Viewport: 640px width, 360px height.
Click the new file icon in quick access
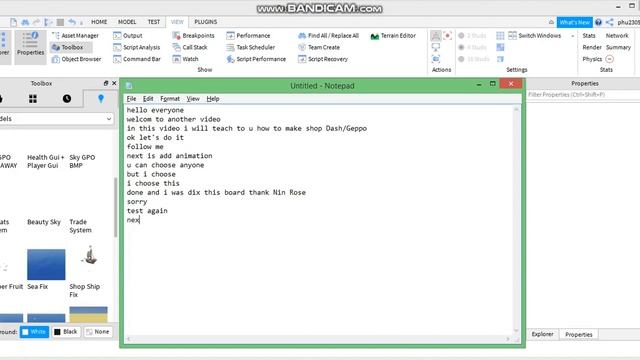(x=13, y=22)
